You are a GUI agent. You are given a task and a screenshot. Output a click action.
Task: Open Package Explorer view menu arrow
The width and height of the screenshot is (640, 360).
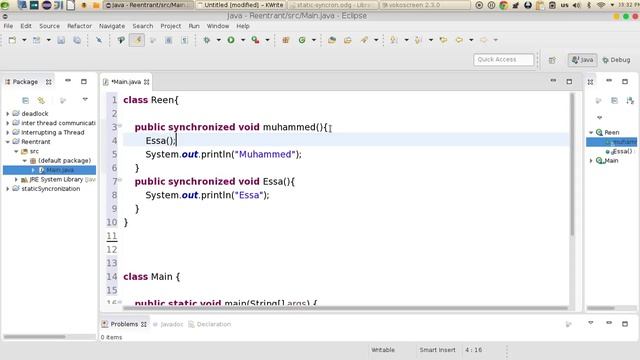coord(85,99)
